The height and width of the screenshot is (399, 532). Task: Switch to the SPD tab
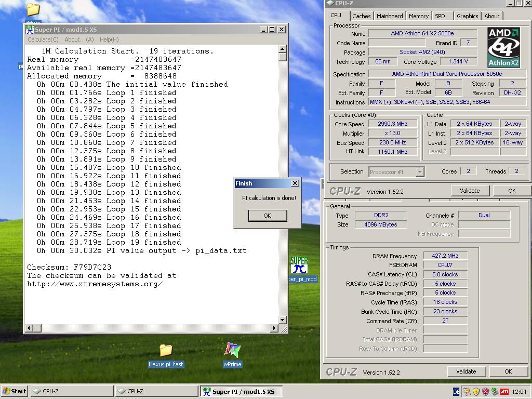(x=440, y=16)
